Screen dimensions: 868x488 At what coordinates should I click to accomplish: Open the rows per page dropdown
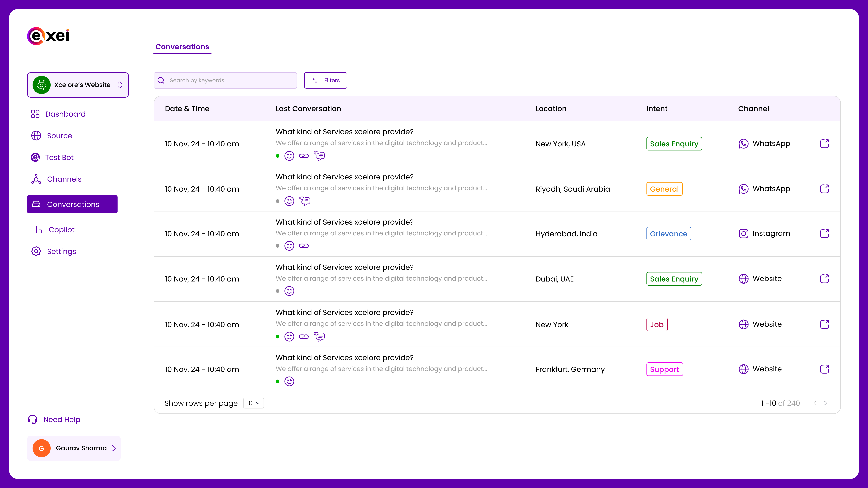253,403
